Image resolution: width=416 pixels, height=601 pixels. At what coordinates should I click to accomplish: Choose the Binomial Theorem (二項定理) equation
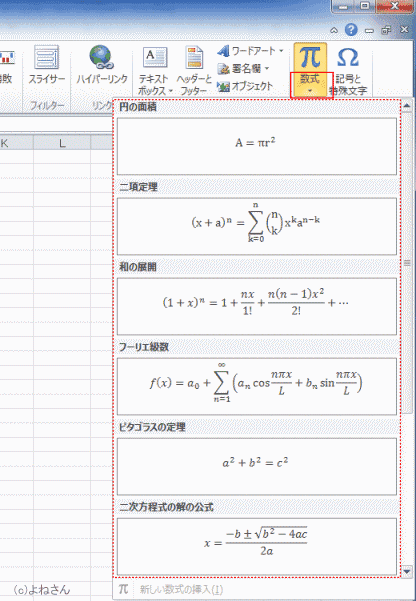pyautogui.click(x=257, y=227)
